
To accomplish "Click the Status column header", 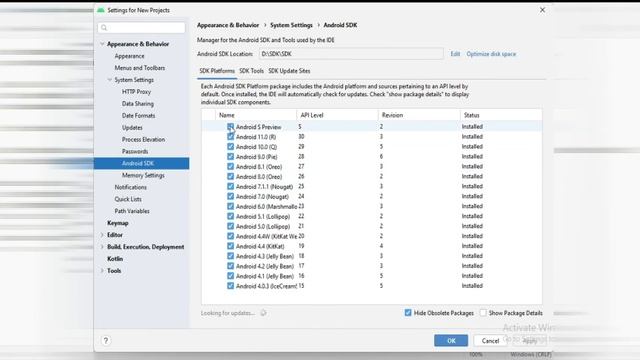I will 501,115.
